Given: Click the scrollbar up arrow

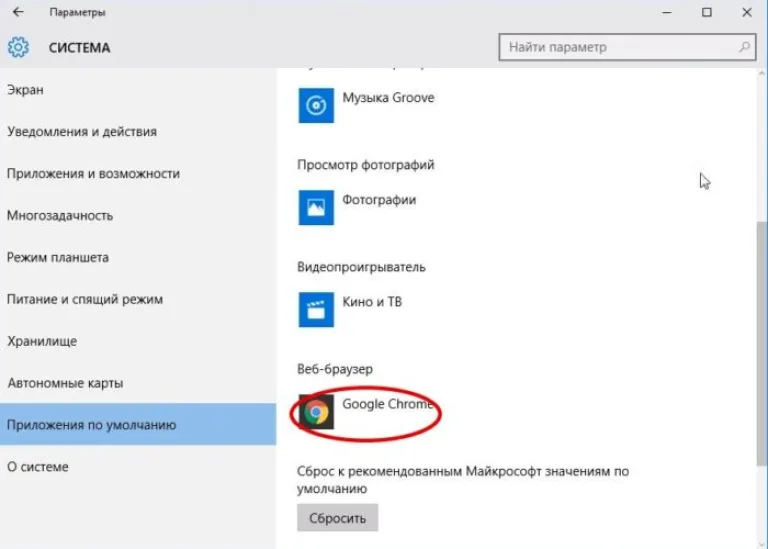Looking at the screenshot, I should (x=762, y=73).
